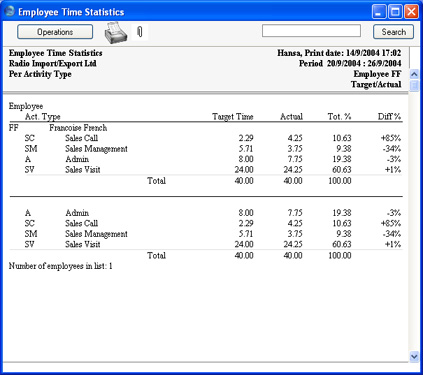Click the 'Act. Type' column header
Screen dimensions: 423x375
coord(42,117)
